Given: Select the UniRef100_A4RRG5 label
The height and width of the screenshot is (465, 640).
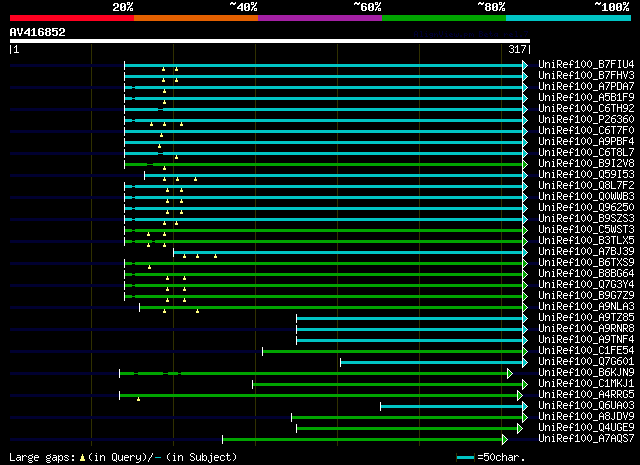Looking at the screenshot, I should (x=586, y=395).
